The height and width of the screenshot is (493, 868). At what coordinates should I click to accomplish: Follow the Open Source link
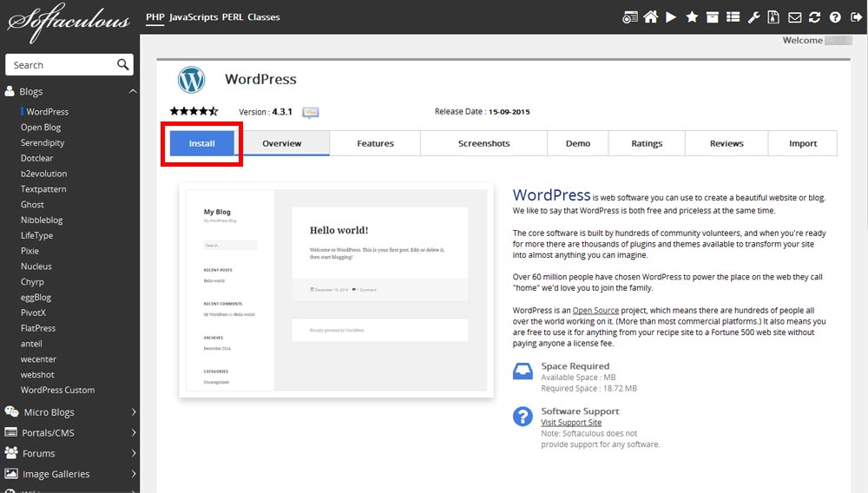(595, 311)
